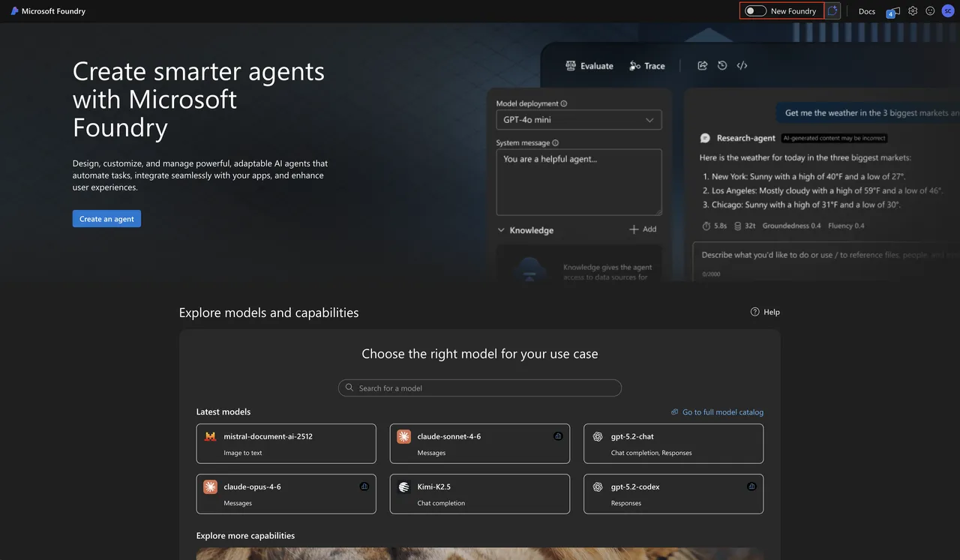Click the Latest models heading

click(x=223, y=412)
